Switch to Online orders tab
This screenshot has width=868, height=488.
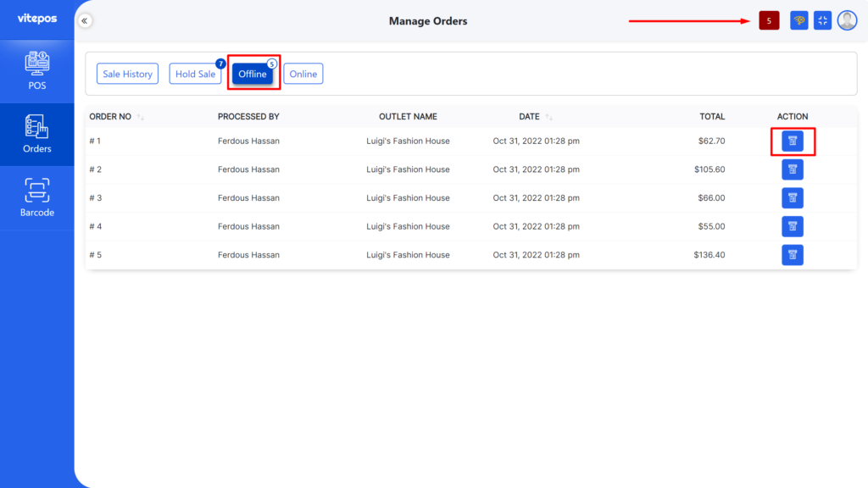pyautogui.click(x=303, y=74)
